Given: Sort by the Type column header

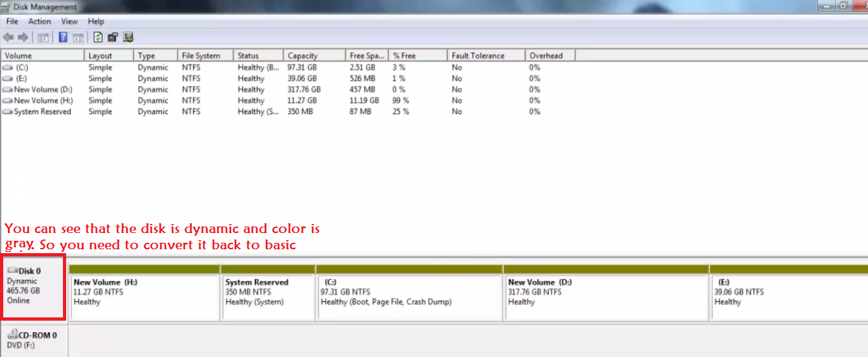Looking at the screenshot, I should [x=156, y=56].
